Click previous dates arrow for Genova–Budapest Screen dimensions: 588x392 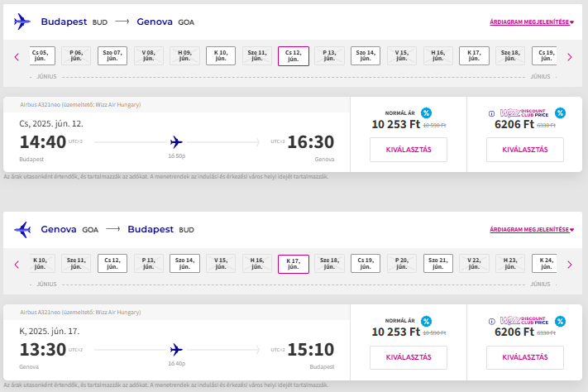(x=16, y=265)
